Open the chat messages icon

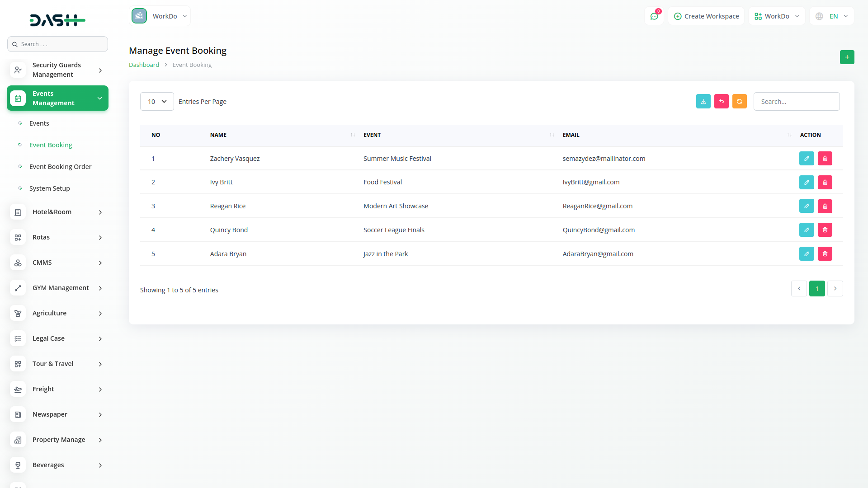pos(654,16)
